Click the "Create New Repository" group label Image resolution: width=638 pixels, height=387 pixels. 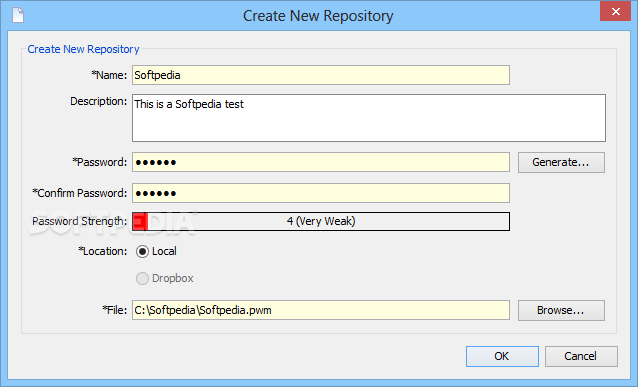tap(83, 49)
